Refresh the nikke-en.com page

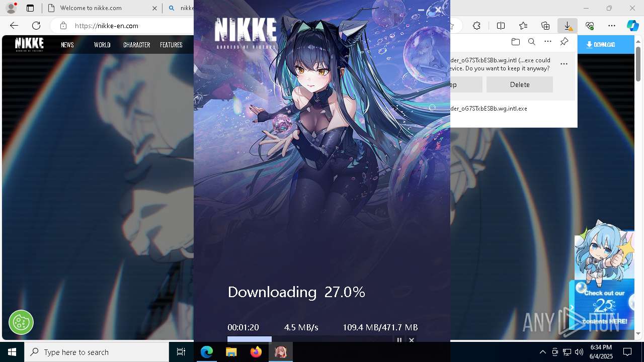pyautogui.click(x=36, y=26)
